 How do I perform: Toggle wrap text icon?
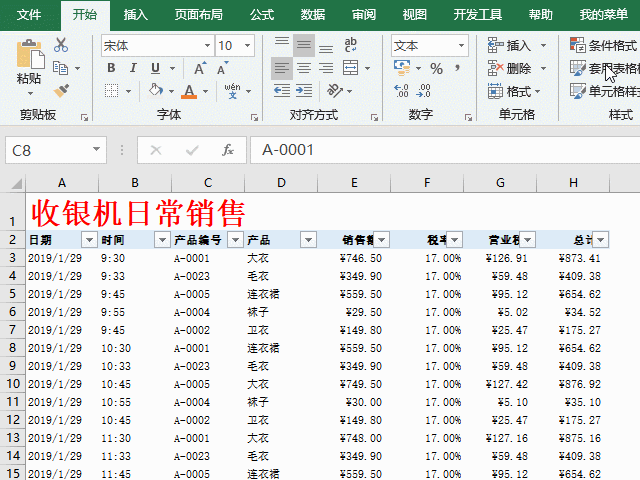pyautogui.click(x=351, y=44)
